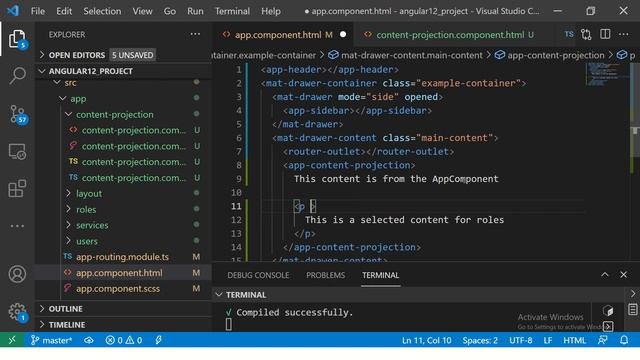The width and height of the screenshot is (640, 360).
Task: Open the Remote Explorer icon
Action: [17, 152]
